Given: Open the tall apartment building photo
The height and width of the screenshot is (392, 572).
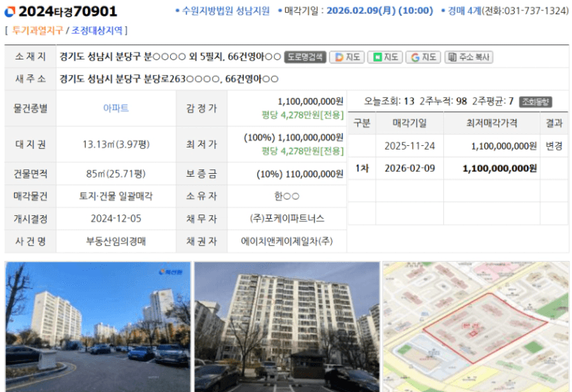Looking at the screenshot, I should pos(287,327).
